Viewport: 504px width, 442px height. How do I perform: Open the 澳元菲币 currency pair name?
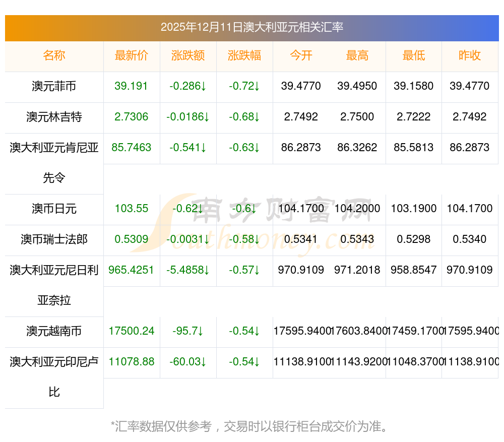[x=54, y=86]
